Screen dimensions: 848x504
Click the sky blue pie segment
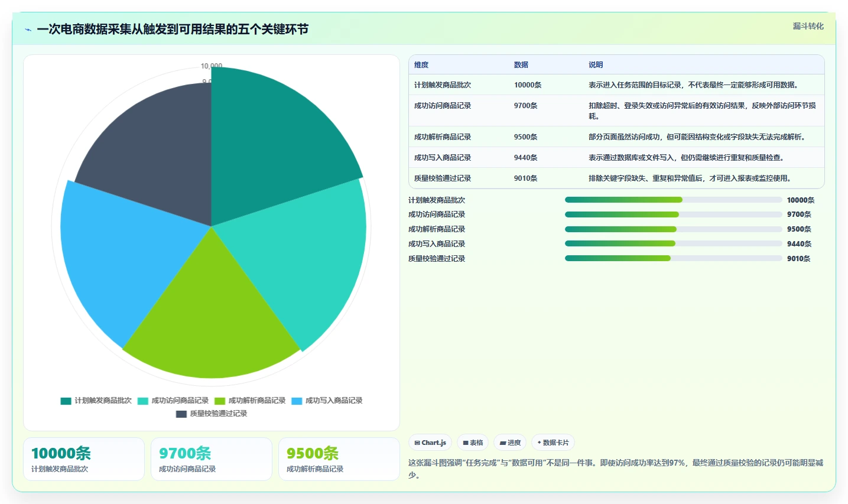tap(124, 254)
